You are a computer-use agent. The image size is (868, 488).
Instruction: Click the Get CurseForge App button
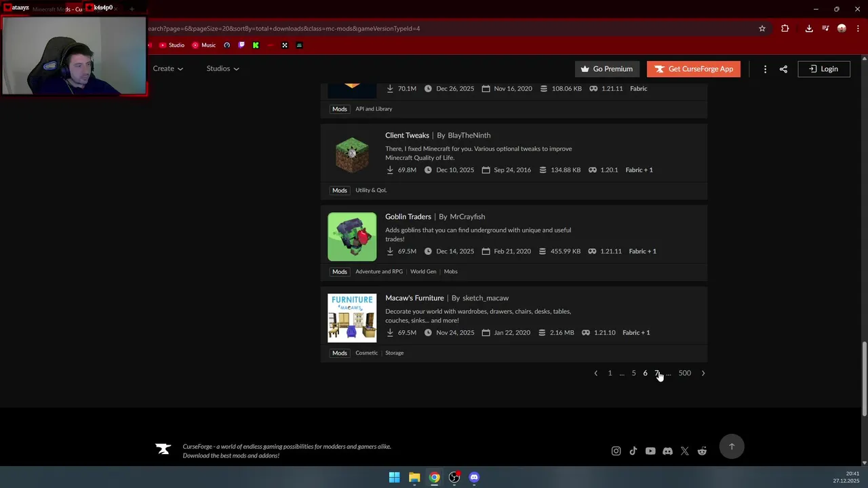tap(693, 69)
